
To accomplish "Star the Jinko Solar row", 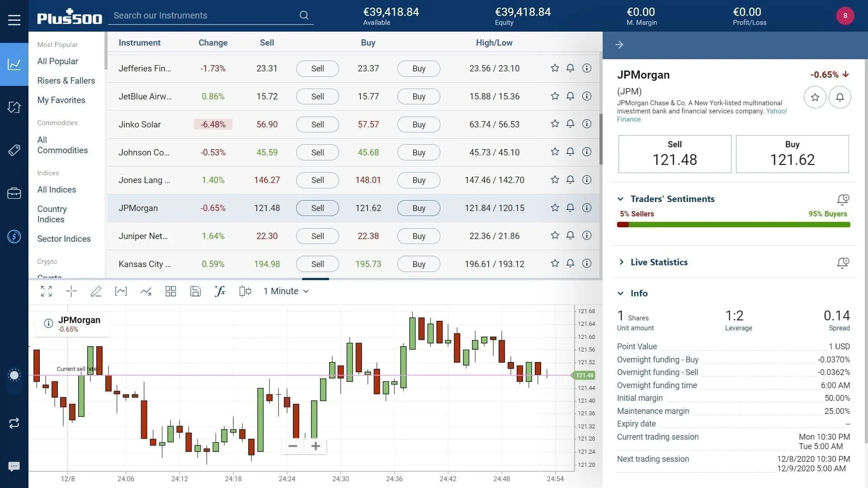I will [x=555, y=124].
